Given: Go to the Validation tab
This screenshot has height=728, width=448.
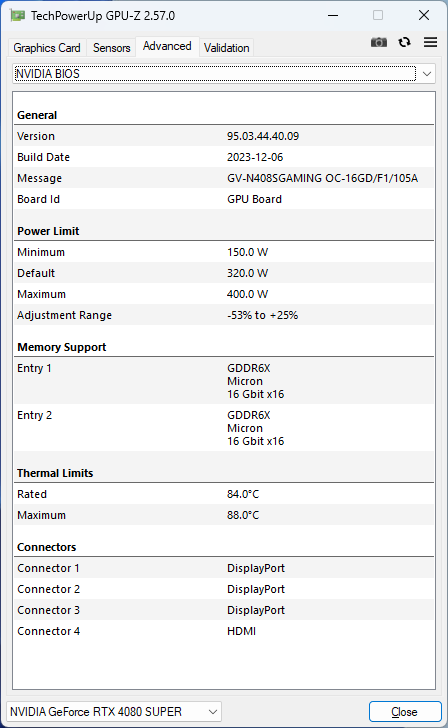Looking at the screenshot, I should point(227,48).
